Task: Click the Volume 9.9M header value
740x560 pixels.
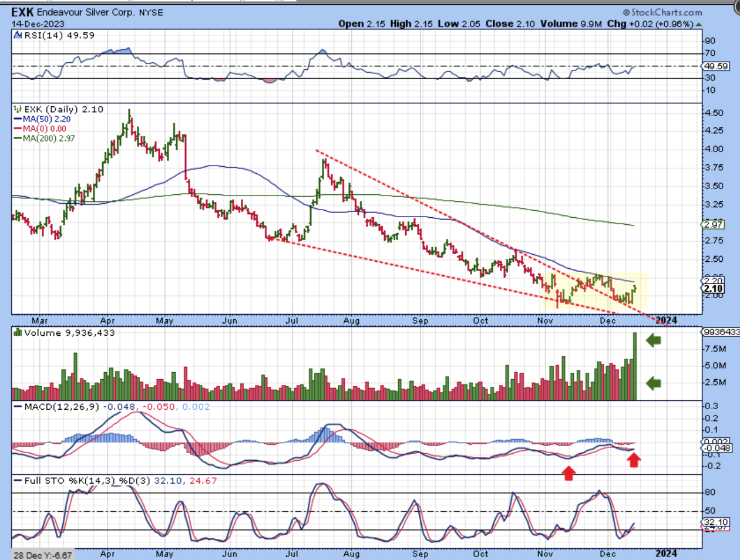Action: [x=571, y=23]
